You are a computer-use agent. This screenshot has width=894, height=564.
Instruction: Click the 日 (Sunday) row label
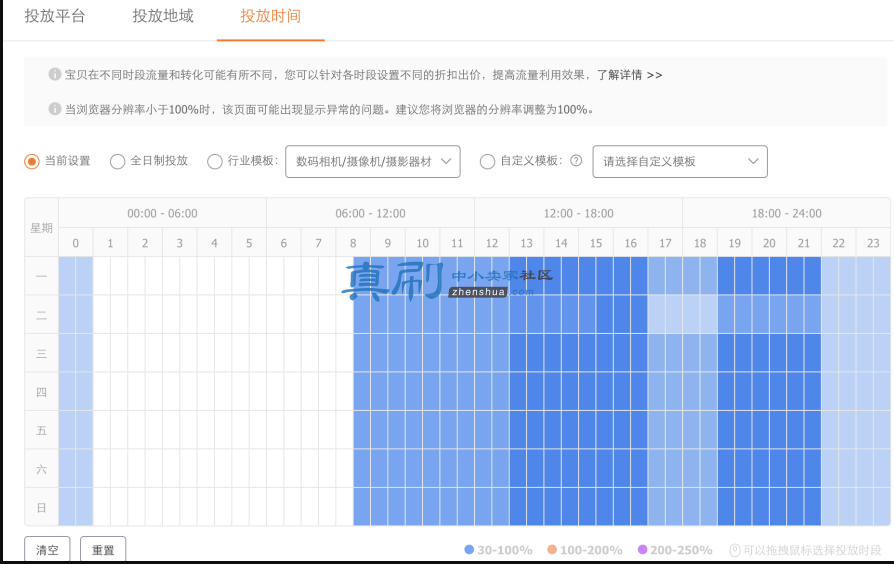tap(42, 507)
